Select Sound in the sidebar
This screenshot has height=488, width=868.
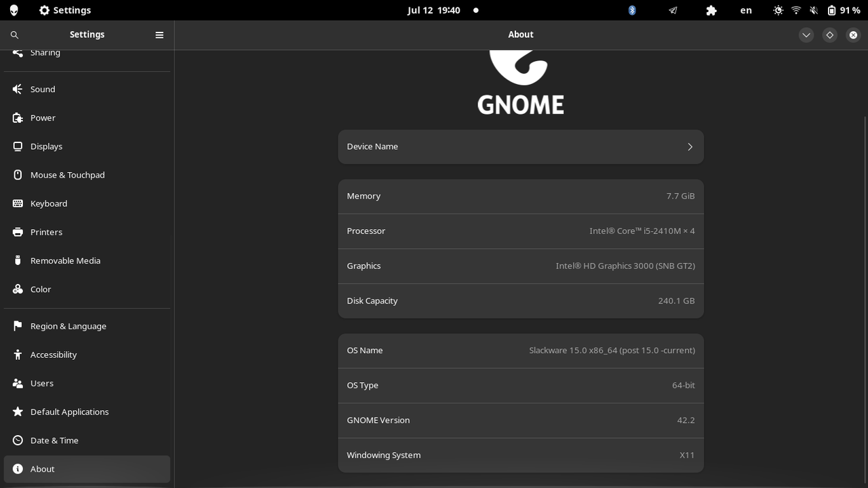pyautogui.click(x=87, y=89)
